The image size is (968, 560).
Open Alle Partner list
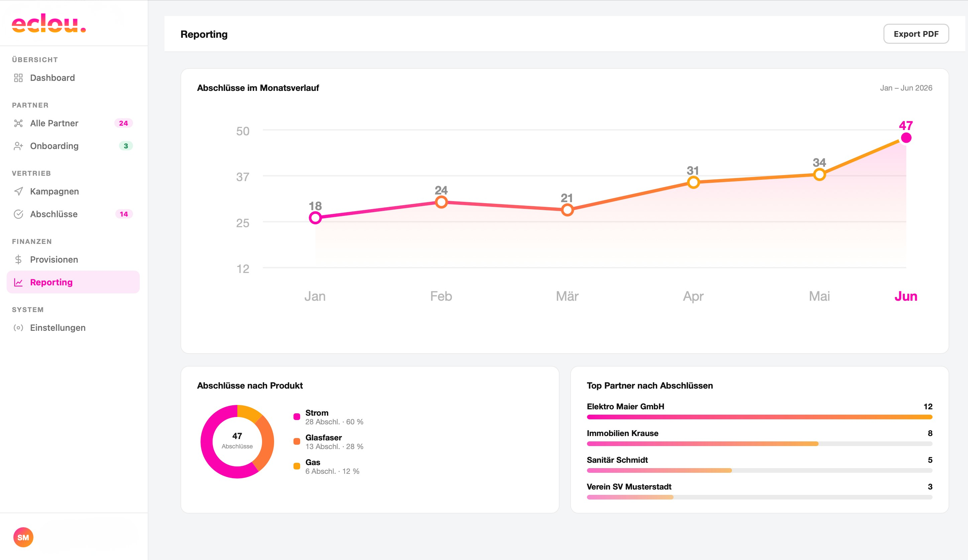tap(73, 123)
